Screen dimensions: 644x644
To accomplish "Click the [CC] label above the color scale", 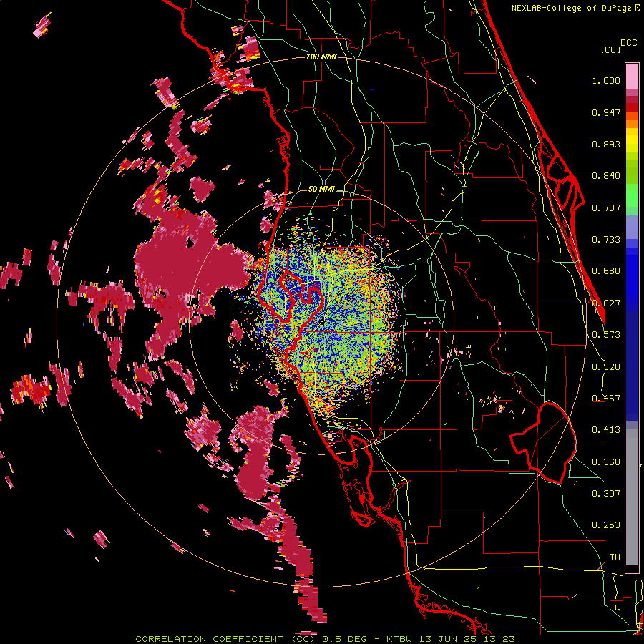I will [610, 49].
